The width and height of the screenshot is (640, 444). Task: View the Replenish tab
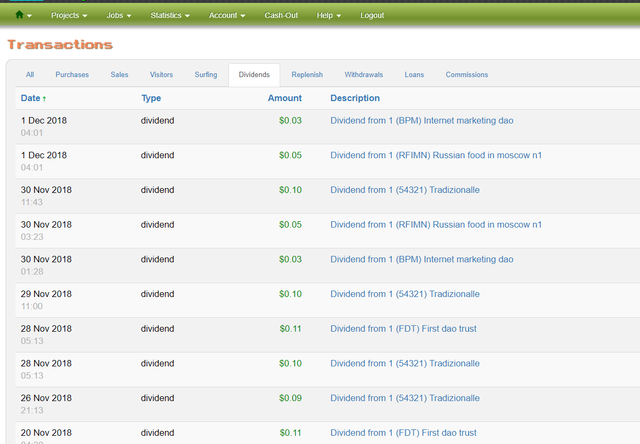point(307,75)
